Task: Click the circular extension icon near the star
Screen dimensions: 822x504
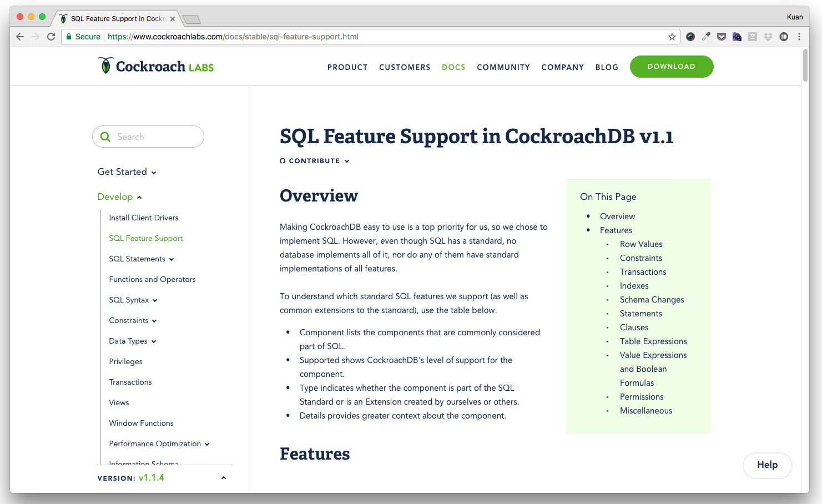Action: [x=690, y=37]
